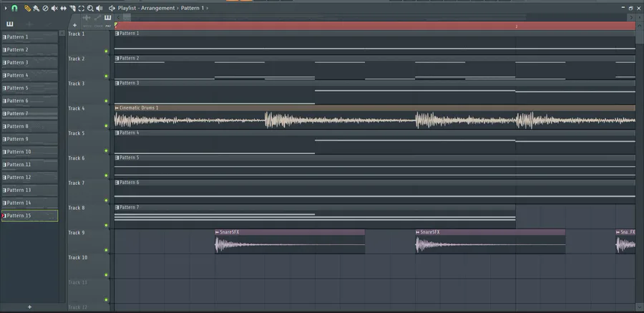Mute Track 2 with its green light

tap(106, 76)
